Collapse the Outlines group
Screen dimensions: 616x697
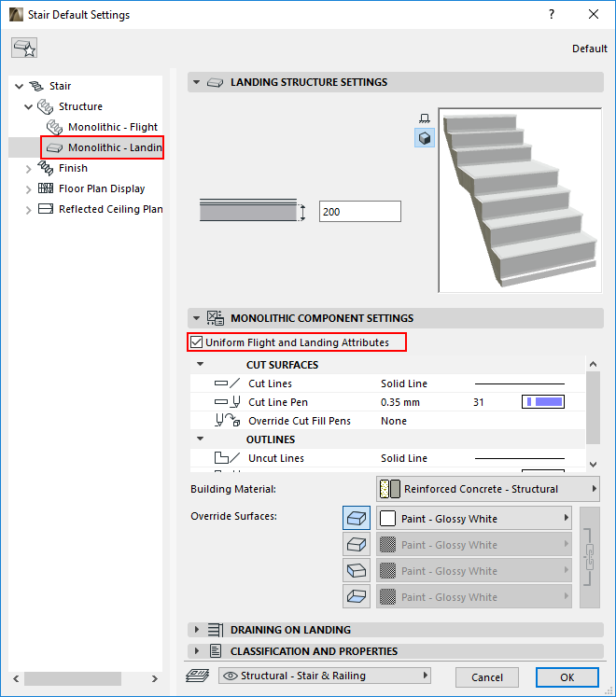(x=200, y=439)
